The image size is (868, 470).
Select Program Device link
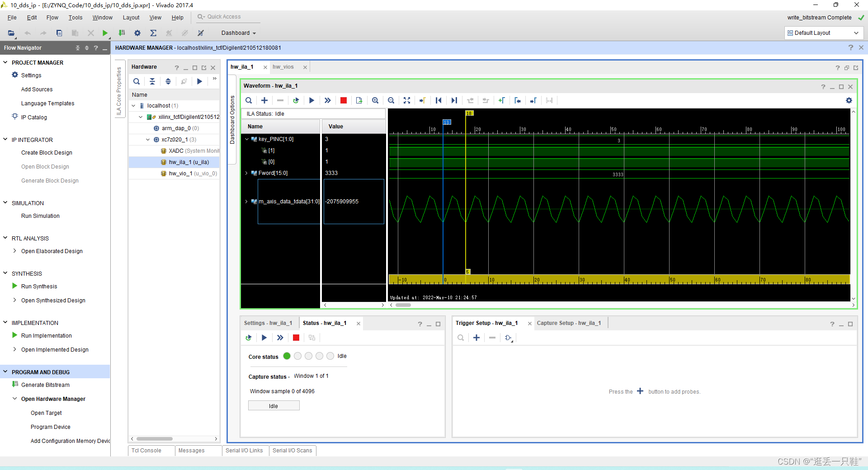51,427
